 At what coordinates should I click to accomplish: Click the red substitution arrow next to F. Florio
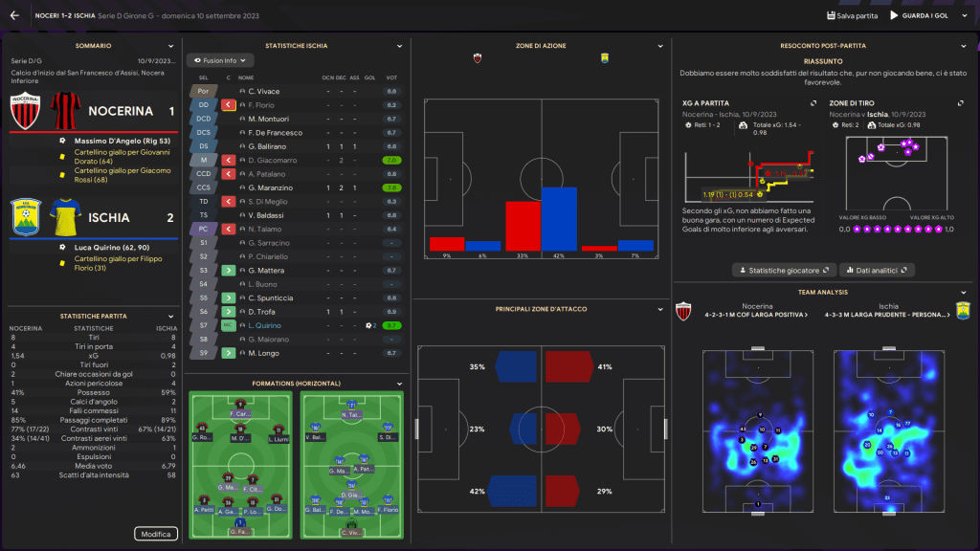229,105
